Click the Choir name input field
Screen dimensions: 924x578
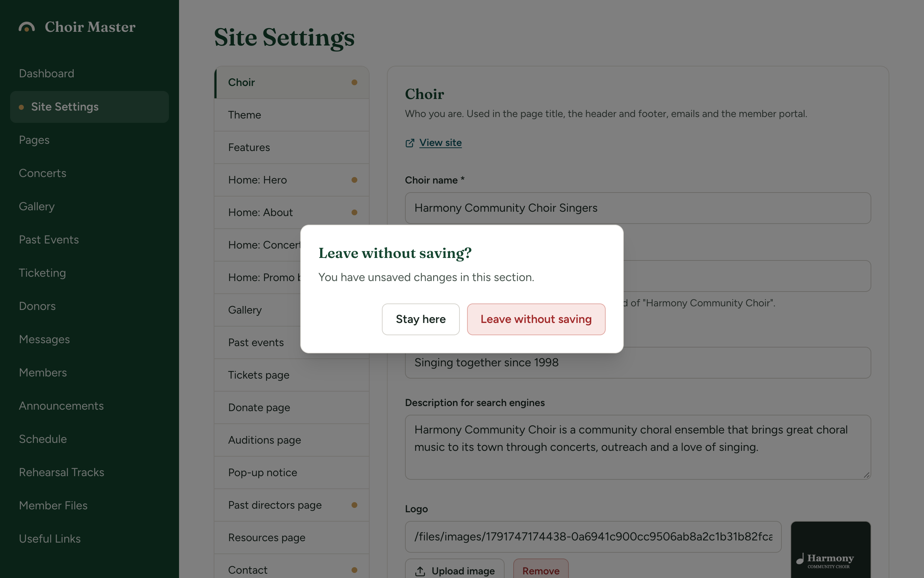pyautogui.click(x=638, y=208)
